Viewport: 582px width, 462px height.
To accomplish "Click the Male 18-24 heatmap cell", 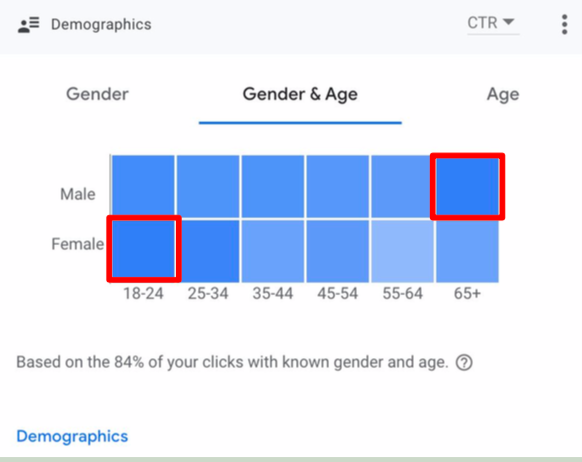I will coord(143,186).
